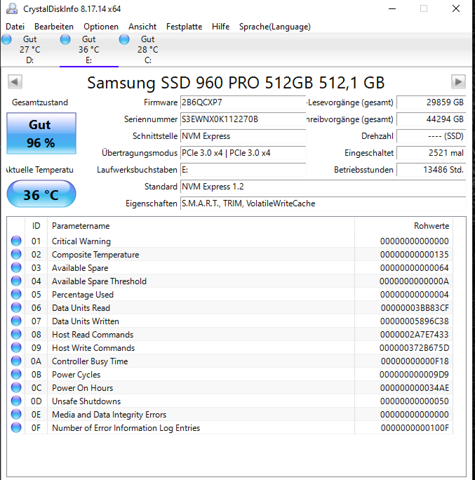The image size is (475, 480).
Task: Open the Optionen menu
Action: [101, 27]
